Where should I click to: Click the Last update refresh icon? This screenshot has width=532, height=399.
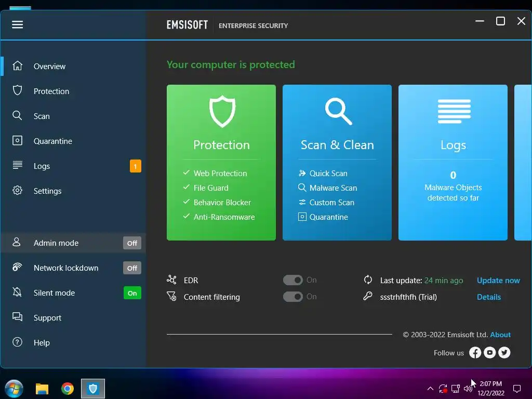(368, 280)
